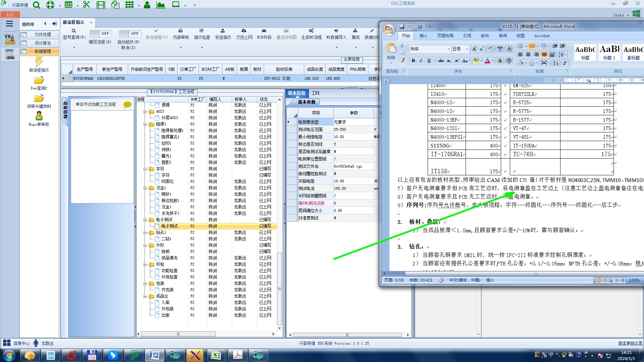
Task: Toggle the 编写流程 OFF switch
Action: [x=100, y=34]
